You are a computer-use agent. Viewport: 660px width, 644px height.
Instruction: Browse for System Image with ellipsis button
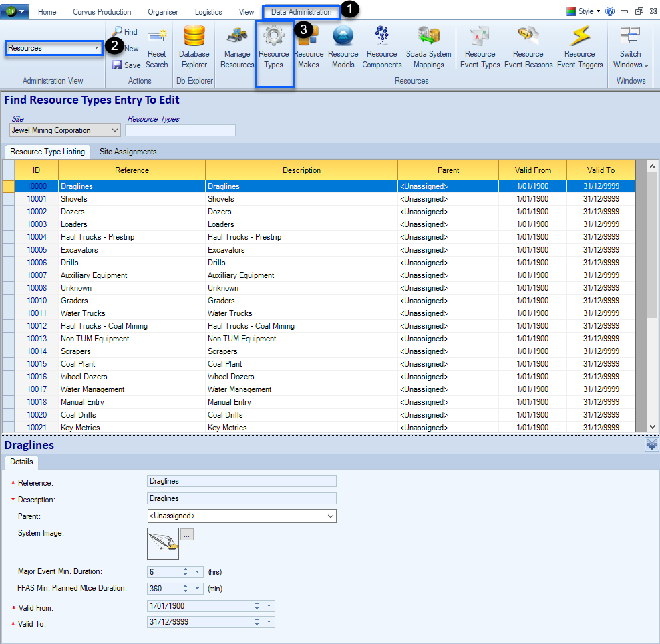pos(187,534)
